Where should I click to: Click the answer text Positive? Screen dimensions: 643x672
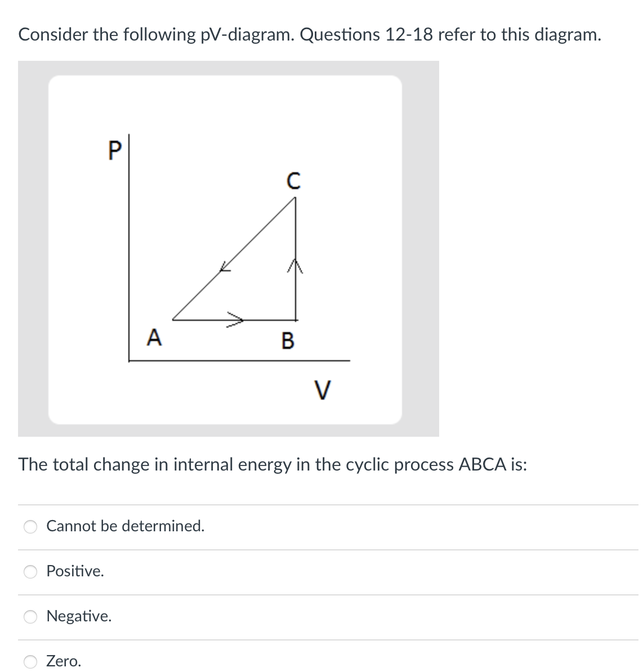75,571
